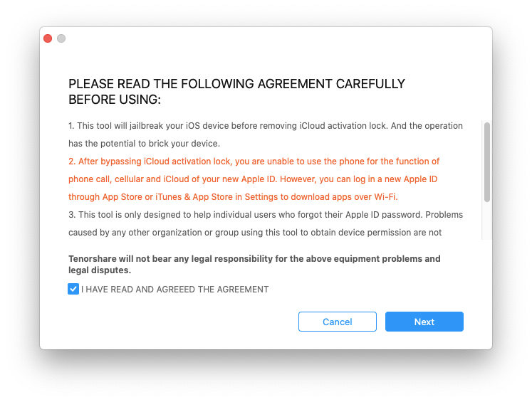Uncheck the I HAVE READ AND AGREEED checkbox

tap(73, 289)
